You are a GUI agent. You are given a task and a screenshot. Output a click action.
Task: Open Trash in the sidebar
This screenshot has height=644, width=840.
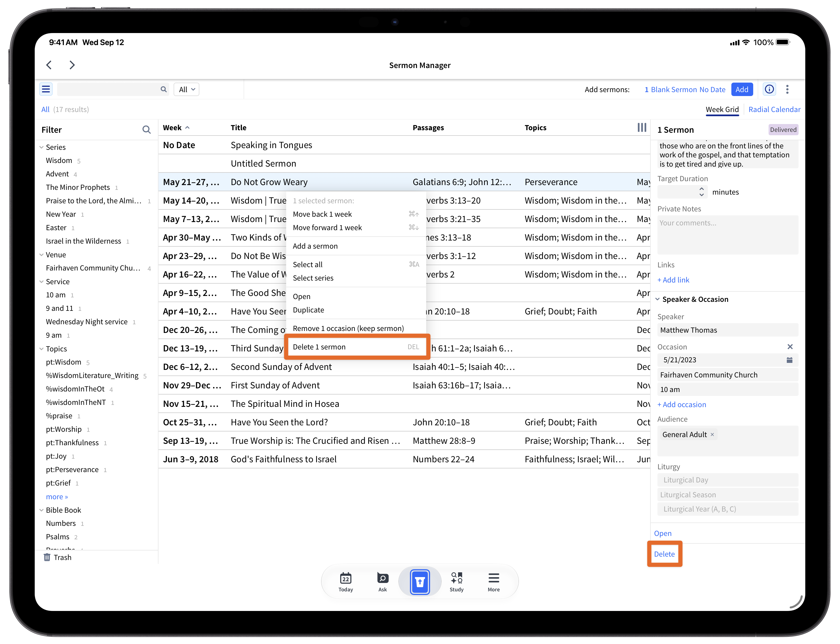[x=58, y=557]
